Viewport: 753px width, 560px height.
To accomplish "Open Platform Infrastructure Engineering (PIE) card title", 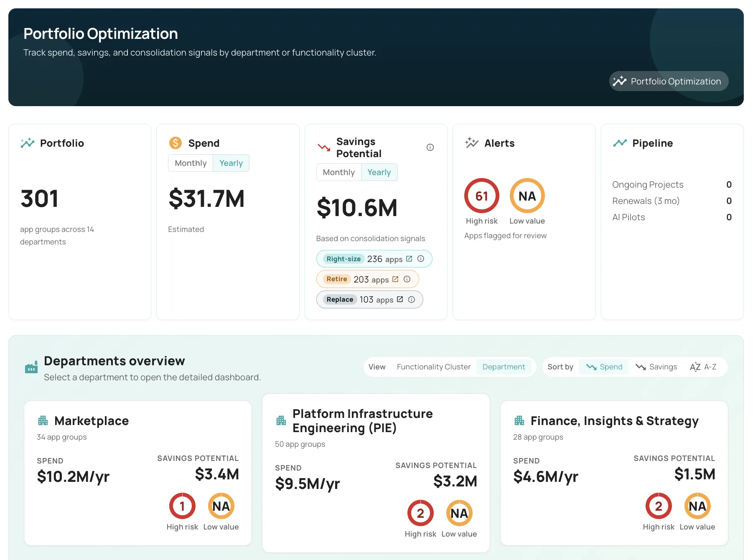I will coord(363,420).
